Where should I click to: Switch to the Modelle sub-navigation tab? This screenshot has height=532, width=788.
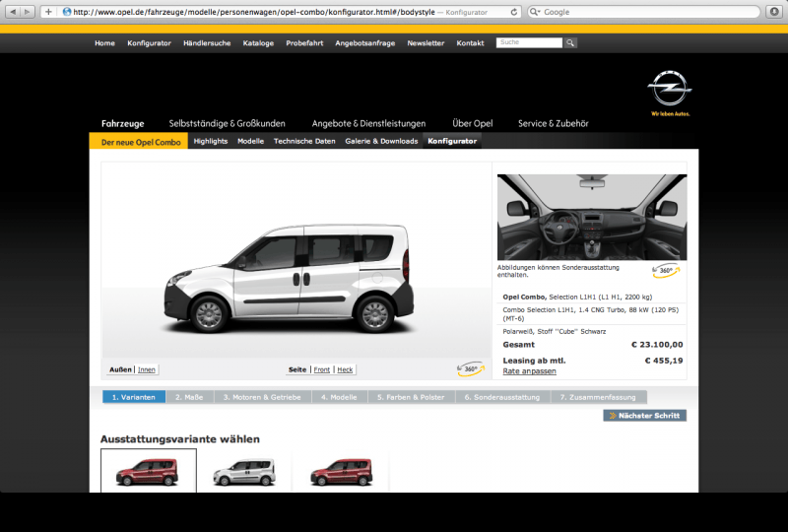[251, 141]
